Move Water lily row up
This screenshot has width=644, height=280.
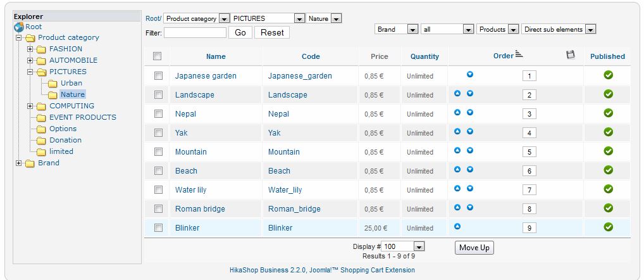point(457,188)
